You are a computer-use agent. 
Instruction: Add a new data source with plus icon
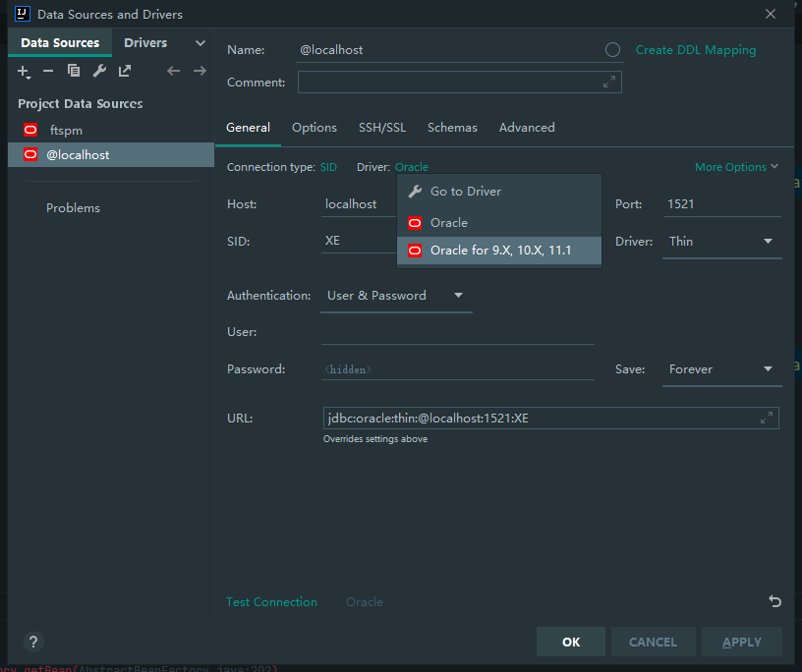[24, 71]
